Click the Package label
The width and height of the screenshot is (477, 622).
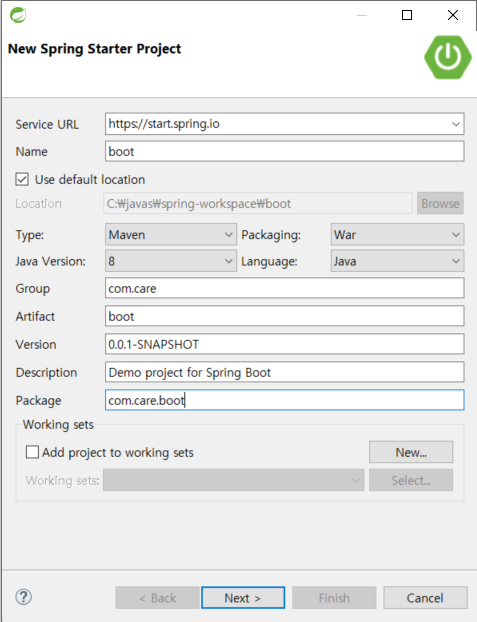point(38,401)
